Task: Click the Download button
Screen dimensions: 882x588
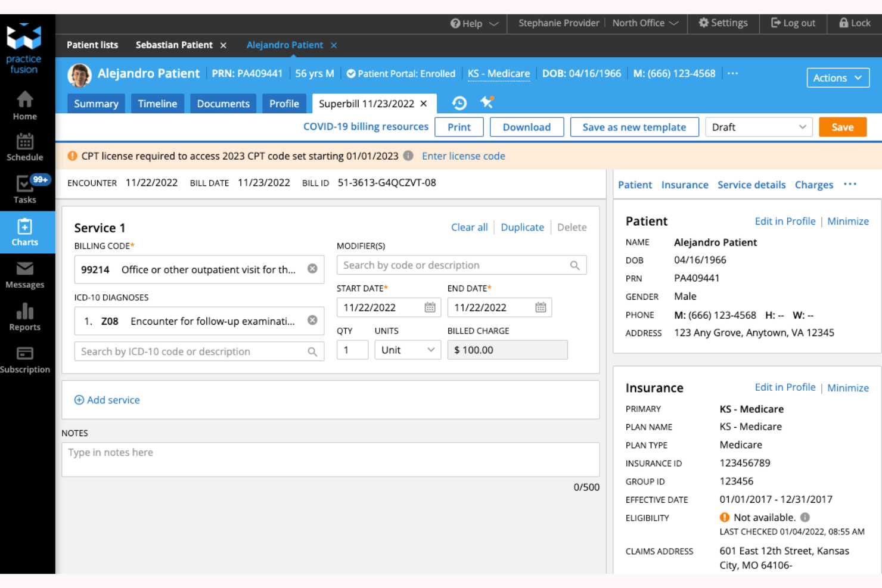Action: [527, 127]
